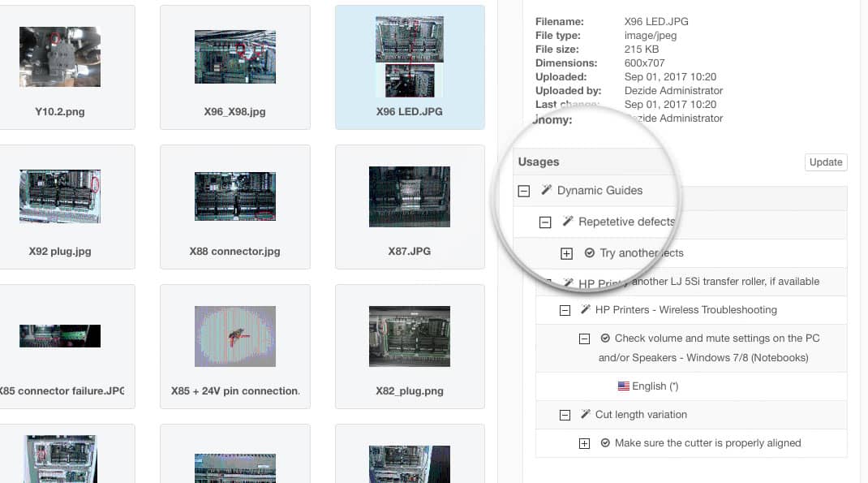Collapse Check volume and mute settings node

(x=584, y=339)
